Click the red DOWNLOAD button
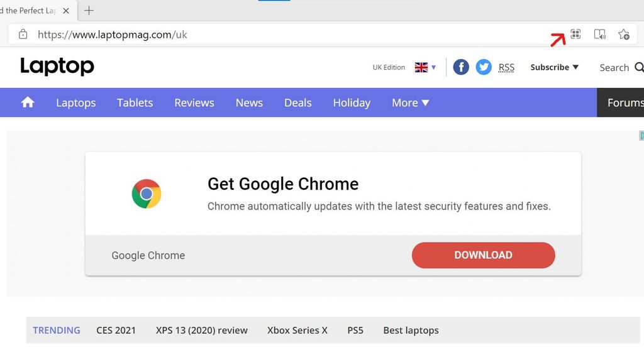 click(x=483, y=255)
